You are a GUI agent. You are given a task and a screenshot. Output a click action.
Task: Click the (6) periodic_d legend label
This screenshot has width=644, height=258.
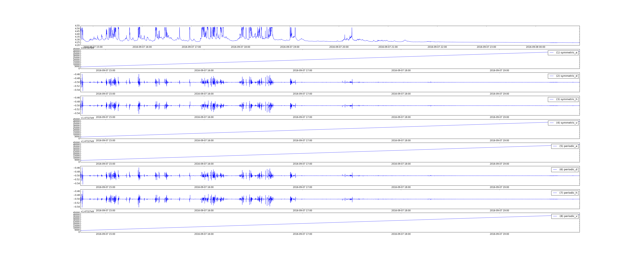(568, 170)
